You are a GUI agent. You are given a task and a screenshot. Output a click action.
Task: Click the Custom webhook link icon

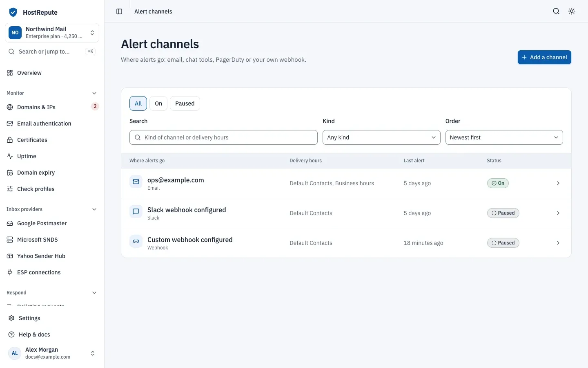(136, 241)
